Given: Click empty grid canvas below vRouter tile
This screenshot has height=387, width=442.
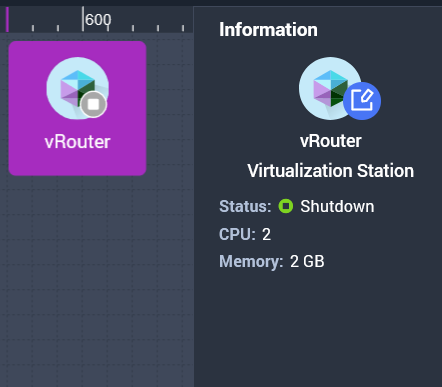Looking at the screenshot, I should 97,280.
